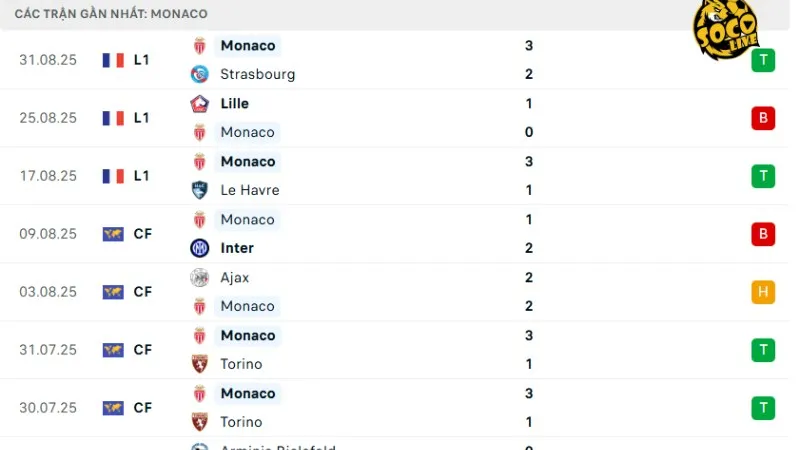
Task: Click red B result badge for Lille match
Action: click(x=763, y=118)
